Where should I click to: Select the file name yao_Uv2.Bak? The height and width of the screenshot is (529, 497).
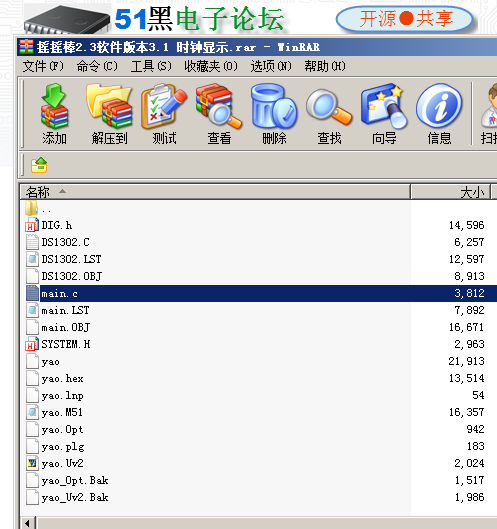(x=75, y=498)
